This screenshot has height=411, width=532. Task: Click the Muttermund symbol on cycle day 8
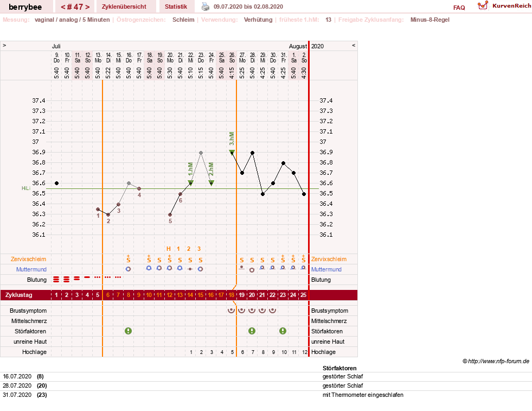pyautogui.click(x=128, y=269)
